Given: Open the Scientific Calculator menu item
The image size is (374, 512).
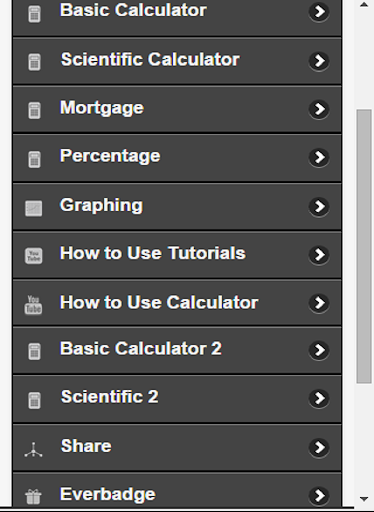Looking at the screenshot, I should pyautogui.click(x=177, y=61).
